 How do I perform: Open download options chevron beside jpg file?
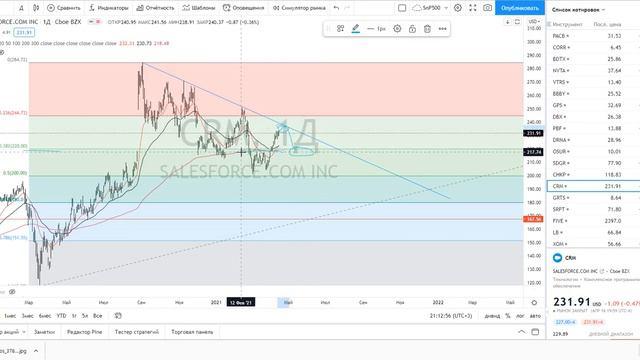pos(36,351)
